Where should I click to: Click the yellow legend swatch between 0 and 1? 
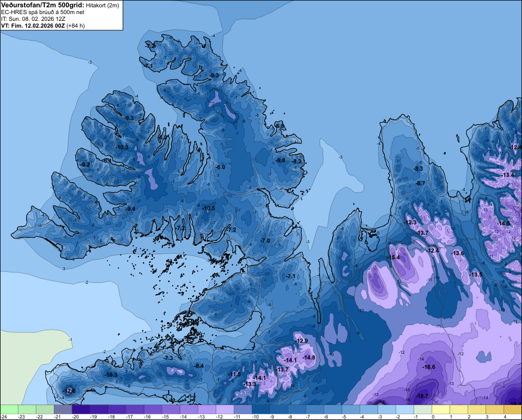click(x=441, y=409)
